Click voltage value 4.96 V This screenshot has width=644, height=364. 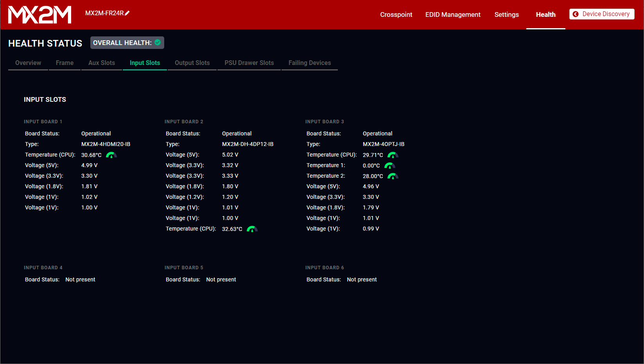pos(371,186)
